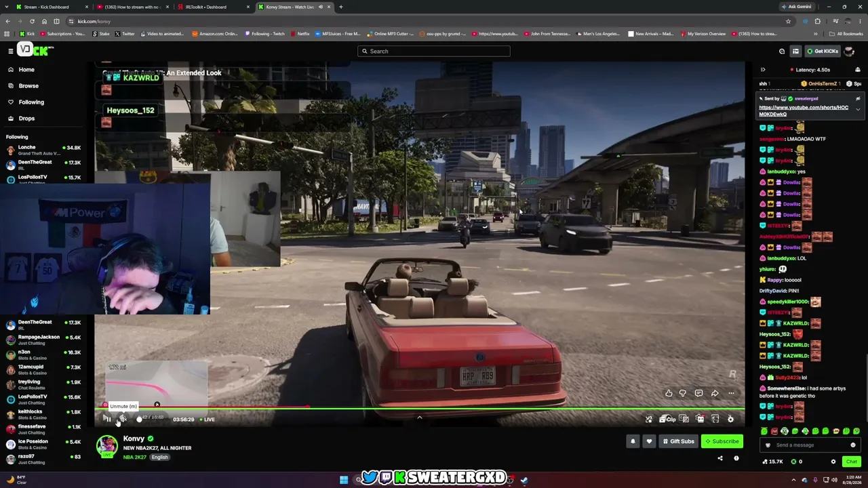Collapse the chat panel
Viewport: 868px width, 488px height.
763,70
